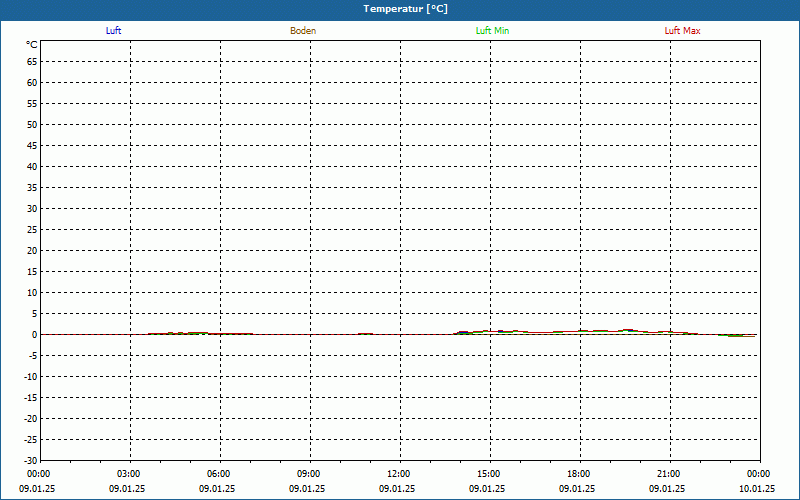
Task: Click the 45 y-axis value
Action: pos(33,145)
